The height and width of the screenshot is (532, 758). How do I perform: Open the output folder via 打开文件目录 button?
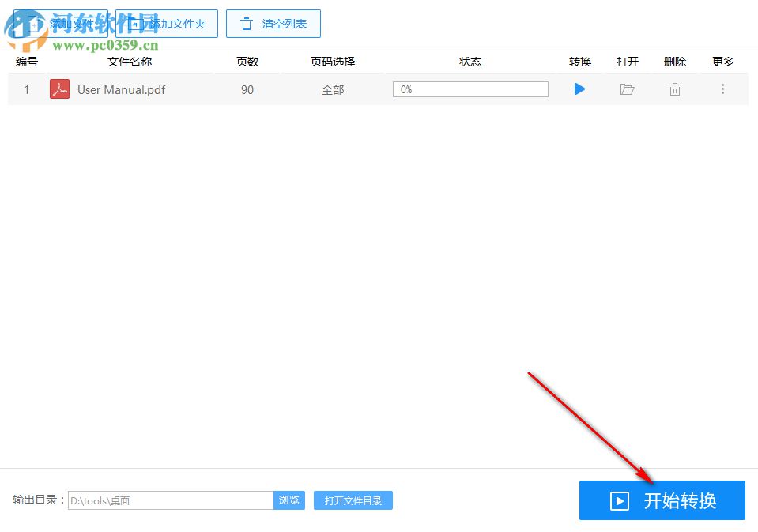click(353, 500)
